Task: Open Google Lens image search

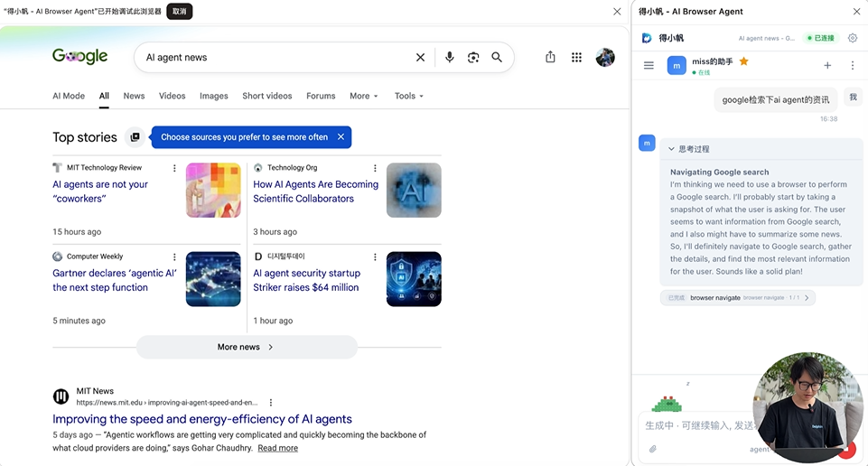Action: point(473,57)
